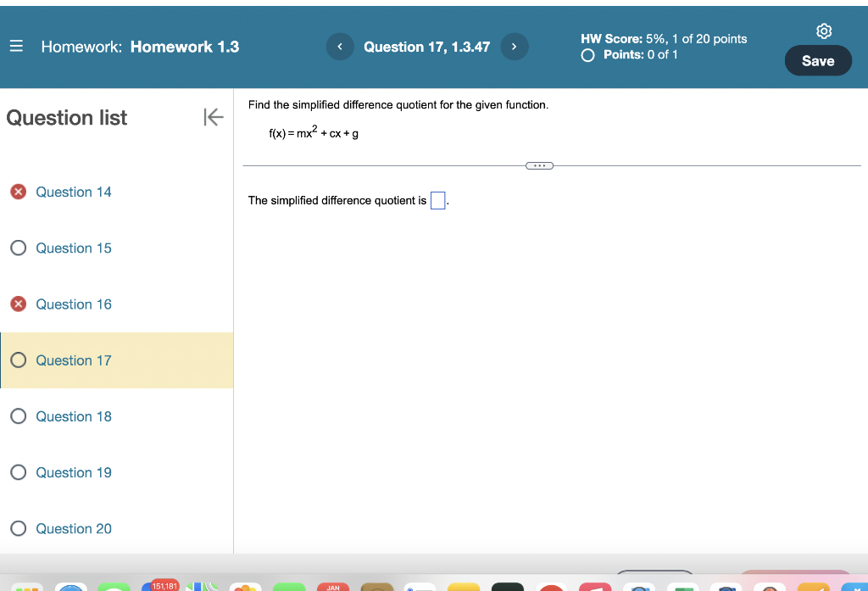Image resolution: width=868 pixels, height=591 pixels.
Task: Open Safari from the Dock
Action: point(72,587)
